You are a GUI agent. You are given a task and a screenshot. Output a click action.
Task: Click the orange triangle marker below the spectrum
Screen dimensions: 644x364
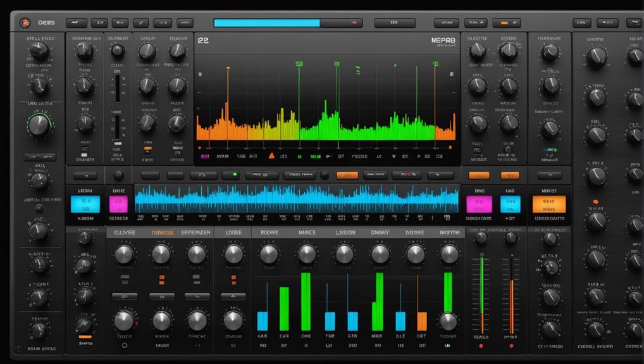(x=271, y=156)
